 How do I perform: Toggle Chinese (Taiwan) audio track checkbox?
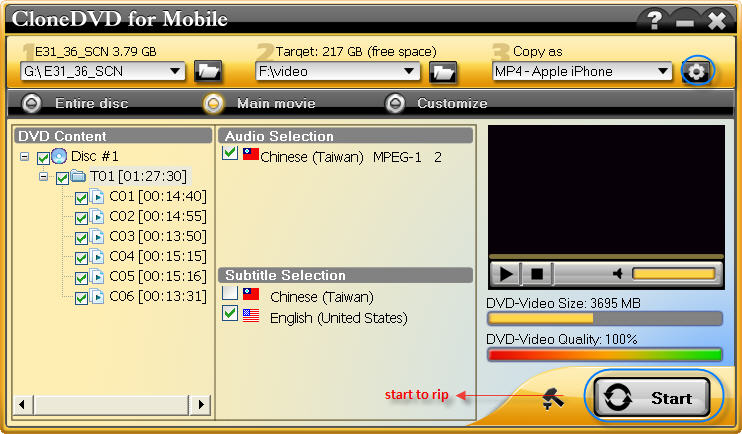pos(230,152)
